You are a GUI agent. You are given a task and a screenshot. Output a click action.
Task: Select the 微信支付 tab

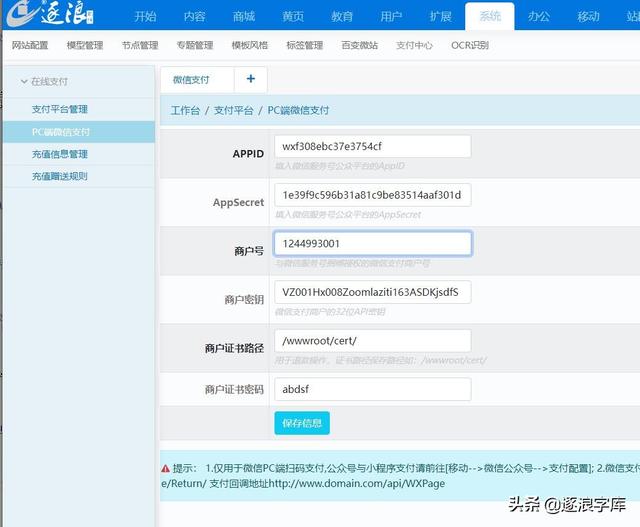click(191, 79)
